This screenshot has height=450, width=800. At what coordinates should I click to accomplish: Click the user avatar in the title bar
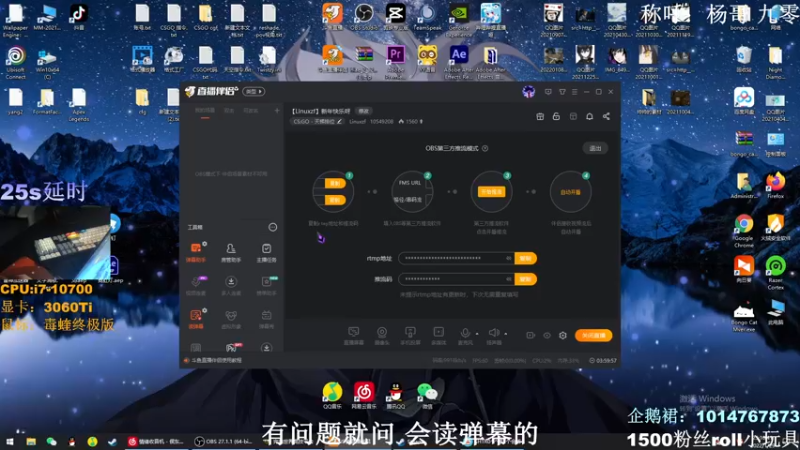(x=529, y=92)
